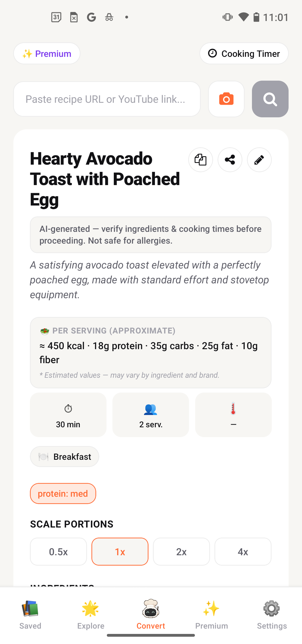Tap the 2 servings tile

(151, 415)
